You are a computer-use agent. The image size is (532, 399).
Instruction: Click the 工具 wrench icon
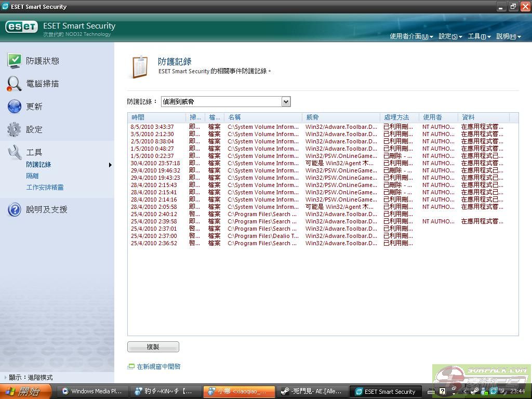tap(14, 152)
